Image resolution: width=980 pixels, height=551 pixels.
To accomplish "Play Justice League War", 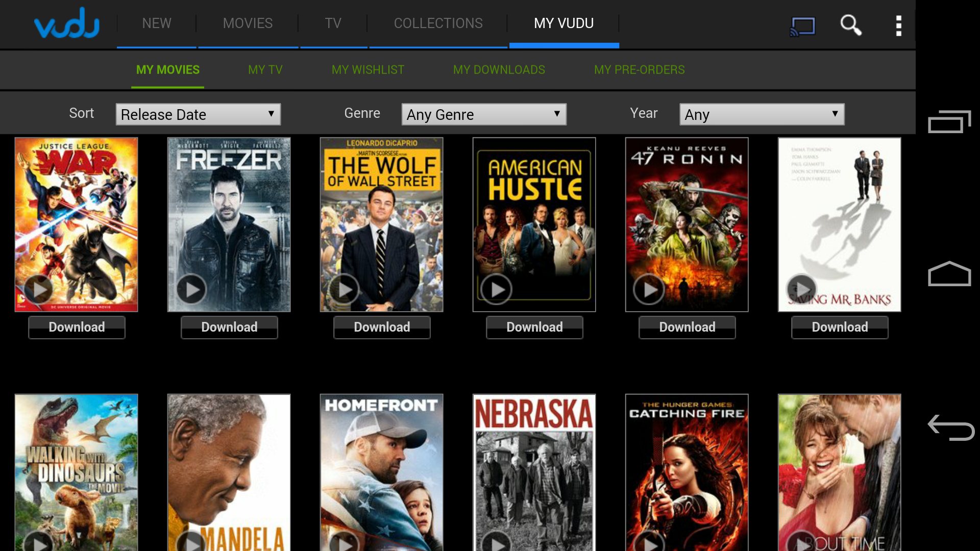I will tap(39, 289).
